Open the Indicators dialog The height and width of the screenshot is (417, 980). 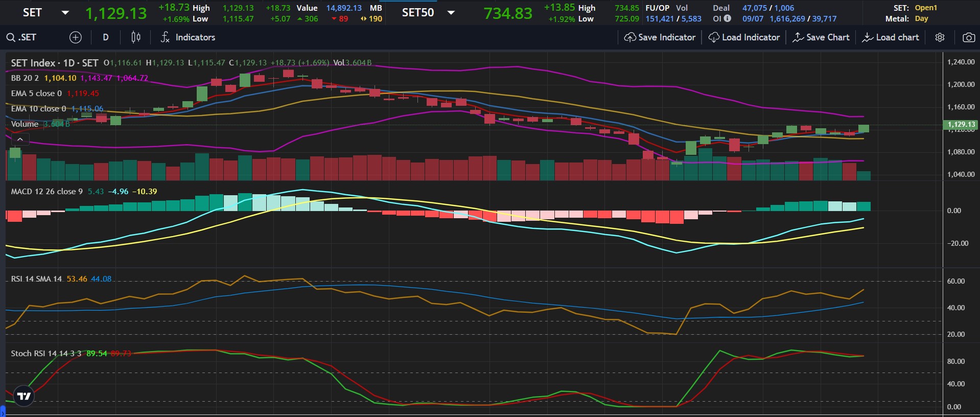click(x=188, y=37)
